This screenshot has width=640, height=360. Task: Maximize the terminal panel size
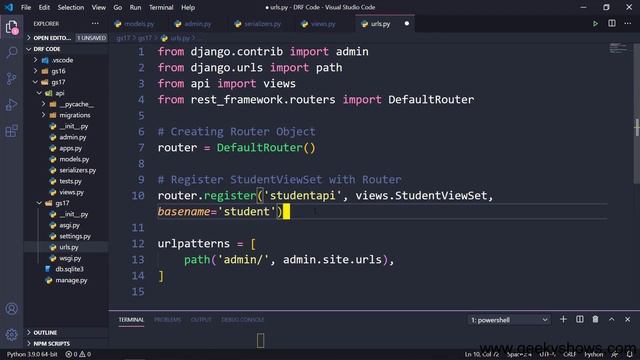[611, 319]
